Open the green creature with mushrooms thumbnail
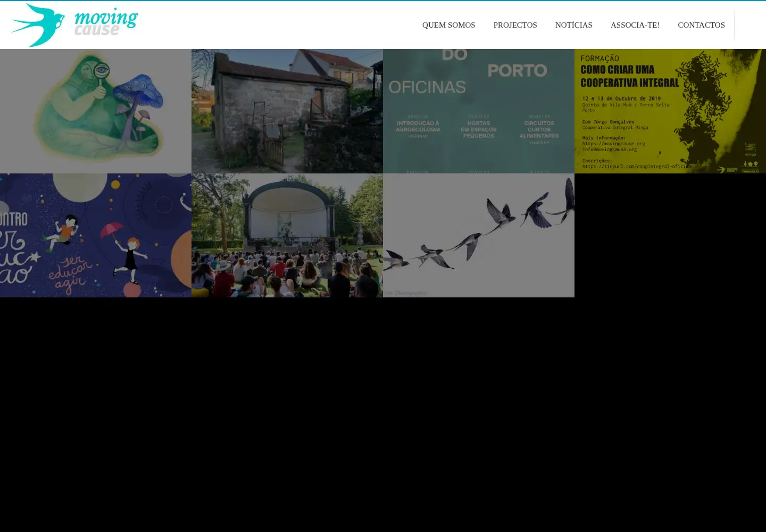The image size is (766, 532). pyautogui.click(x=96, y=111)
